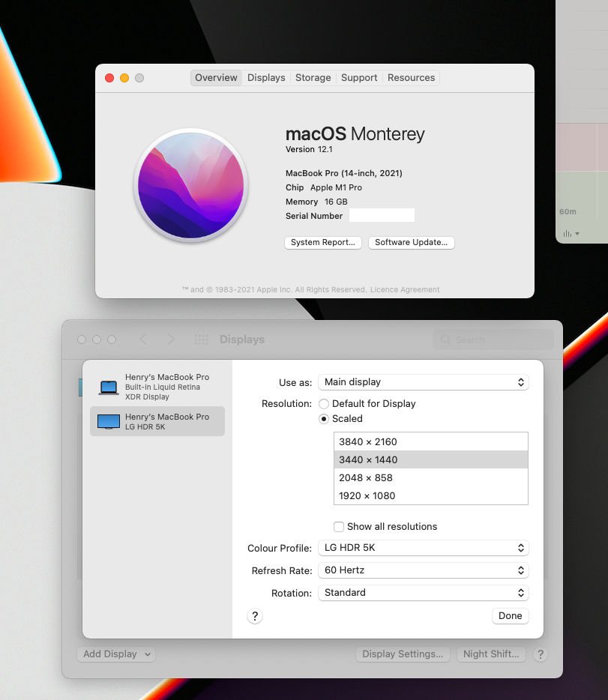Switch to the Overview tab
The image size is (608, 700).
click(x=216, y=78)
